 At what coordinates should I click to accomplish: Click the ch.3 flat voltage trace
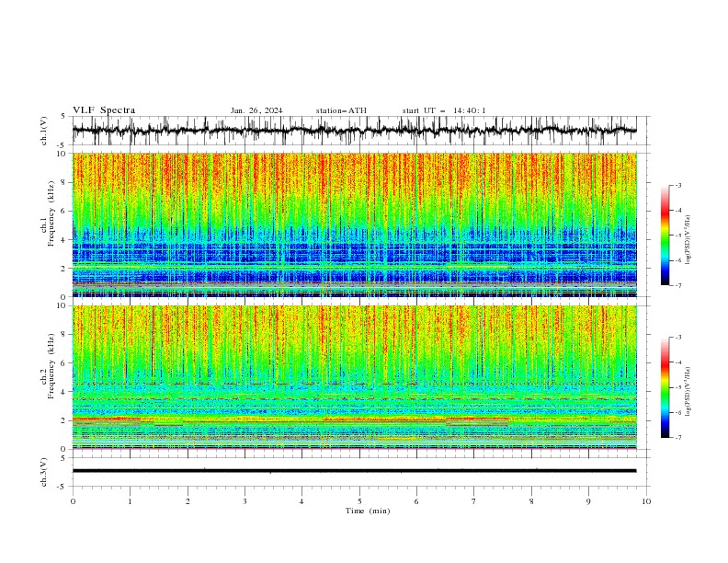[x=354, y=471]
